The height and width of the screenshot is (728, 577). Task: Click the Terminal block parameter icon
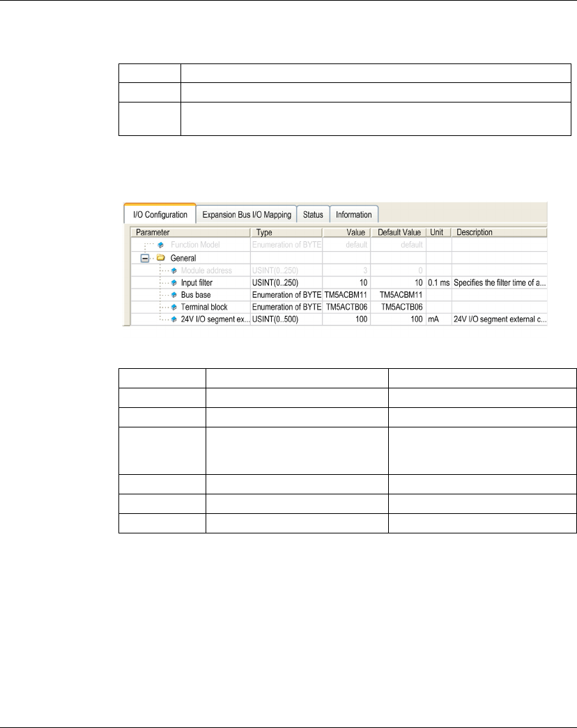pyautogui.click(x=174, y=307)
